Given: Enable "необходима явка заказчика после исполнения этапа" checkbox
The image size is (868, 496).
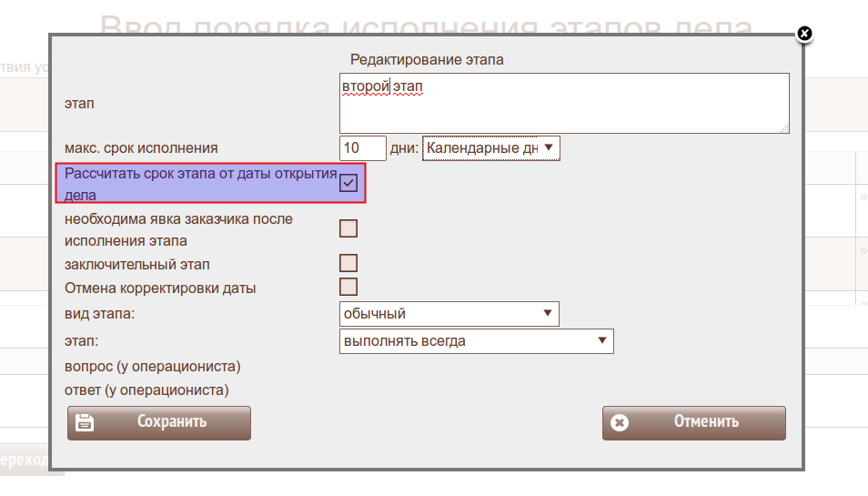Looking at the screenshot, I should click(348, 228).
